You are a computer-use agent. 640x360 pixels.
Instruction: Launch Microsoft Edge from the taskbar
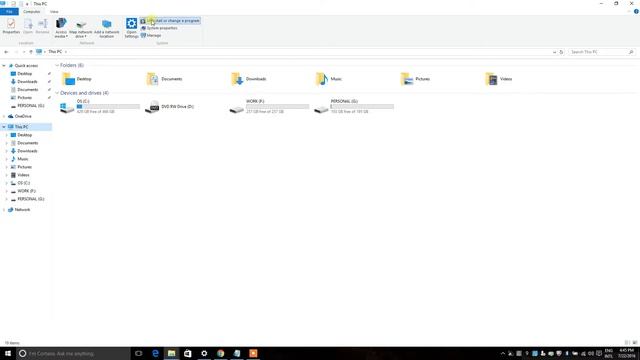click(x=155, y=353)
